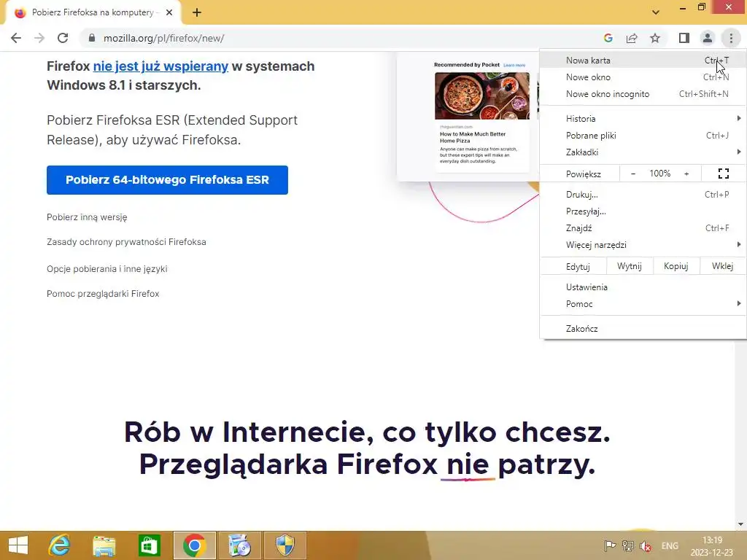The width and height of the screenshot is (747, 560).
Task: Click the network tray icon
Action: click(x=628, y=546)
